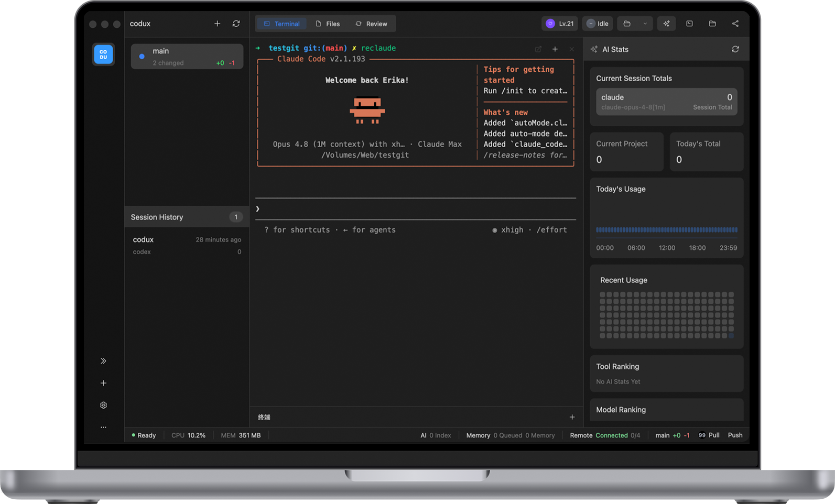Click the Model Ranking section
This screenshot has width=835, height=504.
667,410
